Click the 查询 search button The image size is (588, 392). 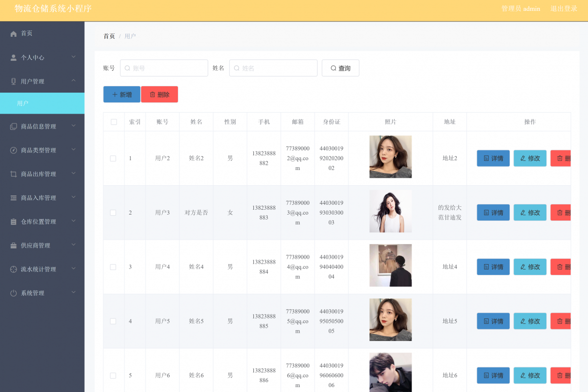[341, 68]
